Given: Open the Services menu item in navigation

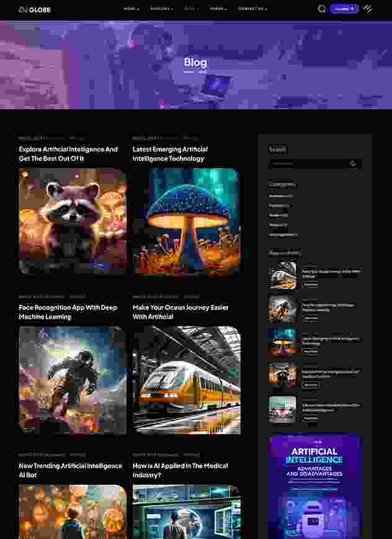Looking at the screenshot, I should pos(161,9).
